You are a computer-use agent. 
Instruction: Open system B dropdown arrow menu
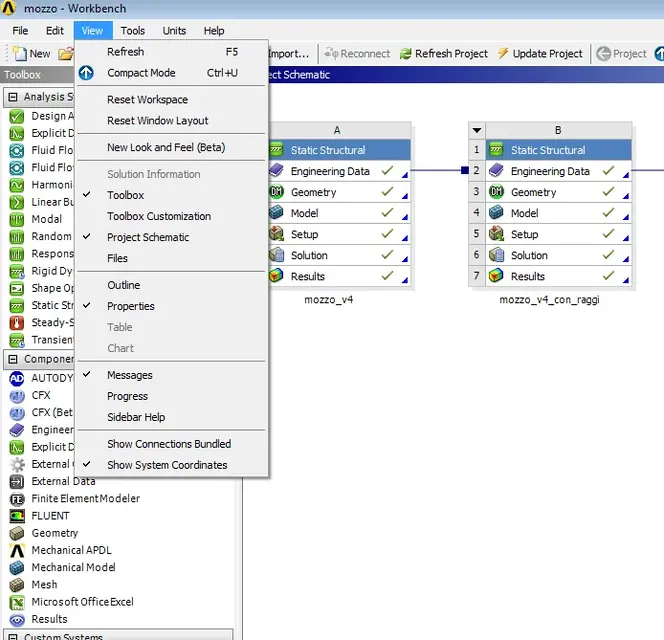coord(477,130)
